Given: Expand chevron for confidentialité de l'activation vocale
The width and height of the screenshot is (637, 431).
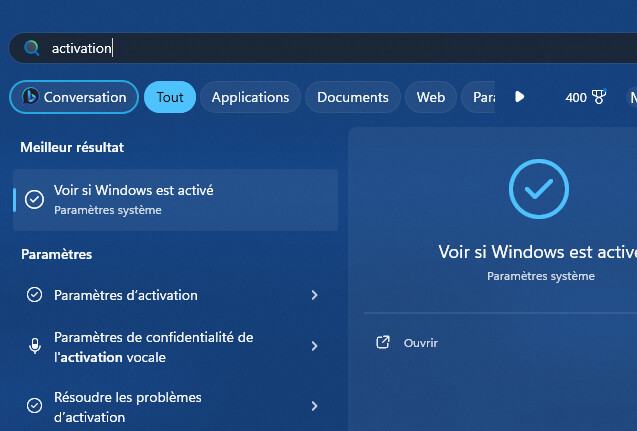Looking at the screenshot, I should [314, 346].
